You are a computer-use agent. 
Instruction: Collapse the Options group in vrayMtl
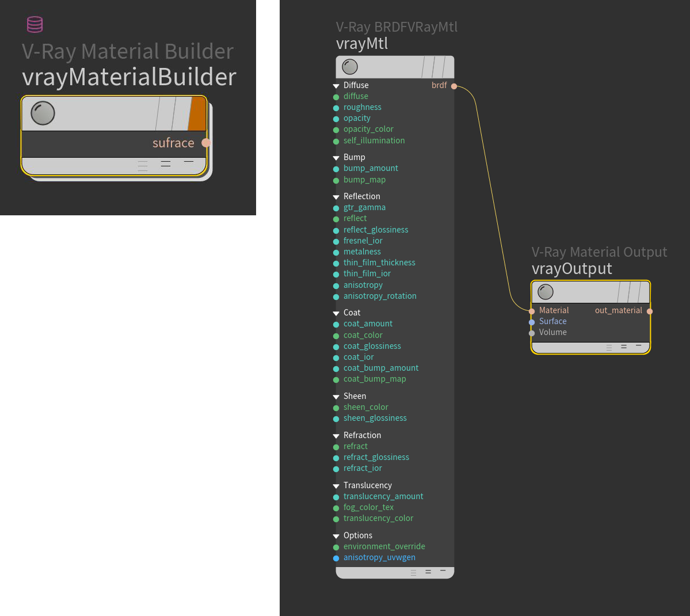(336, 537)
